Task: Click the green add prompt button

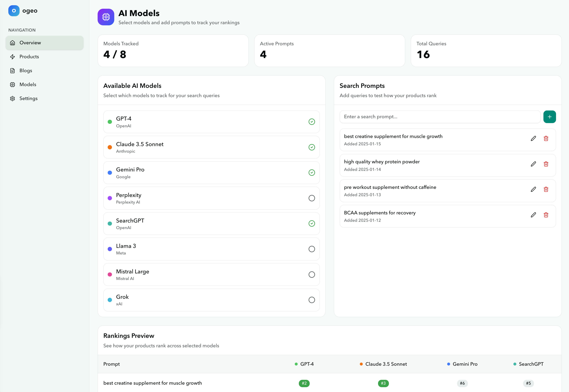Action: pos(550,116)
